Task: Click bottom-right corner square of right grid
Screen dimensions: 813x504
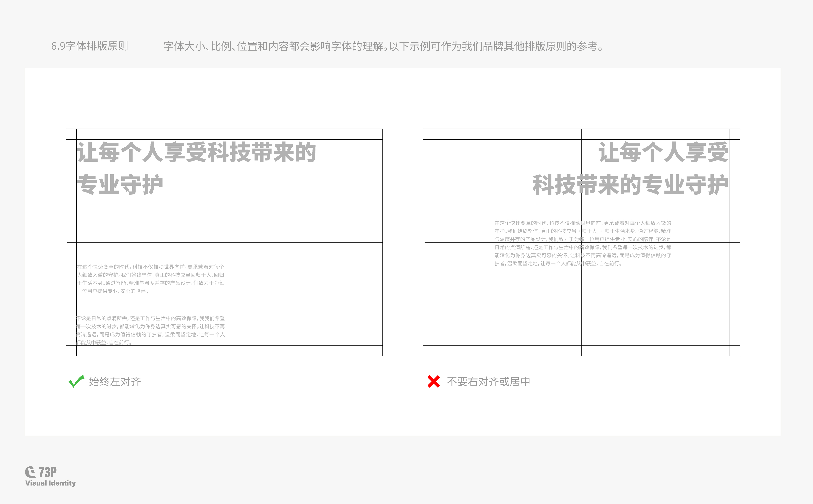Action: (x=734, y=350)
